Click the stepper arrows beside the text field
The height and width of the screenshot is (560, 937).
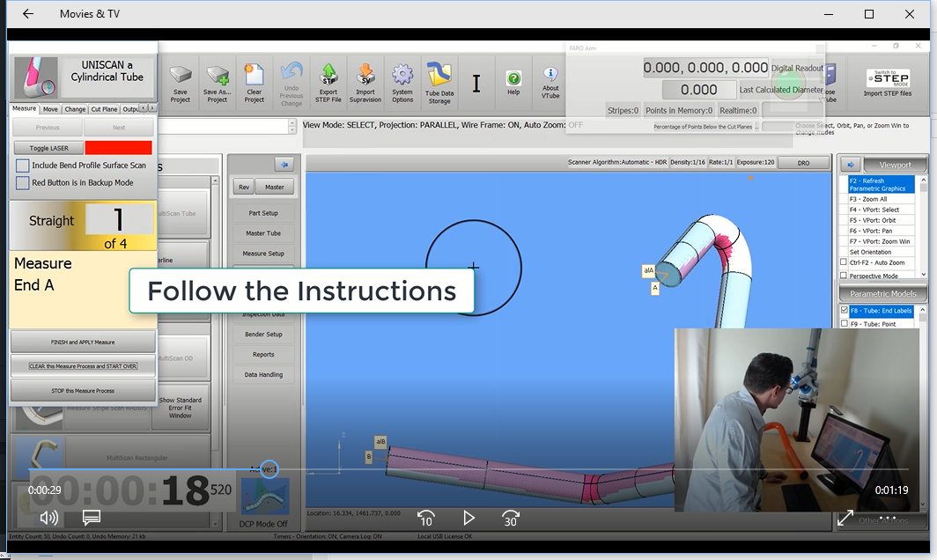pyautogui.click(x=291, y=126)
